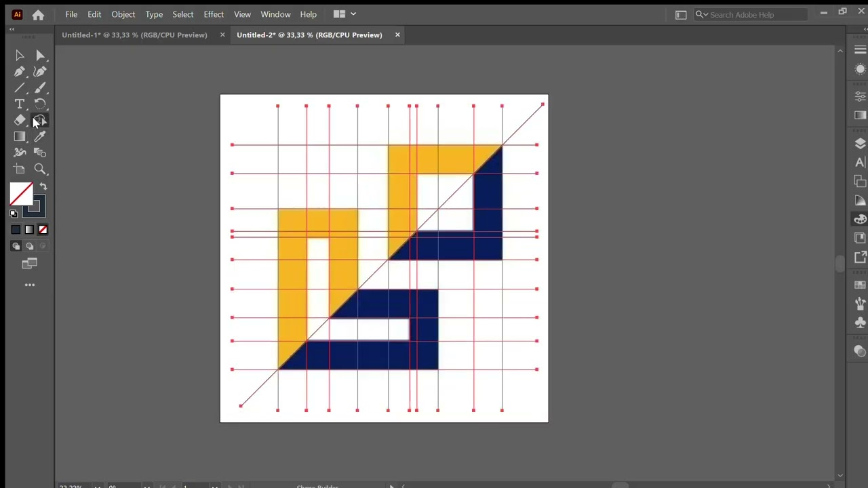Click the Stroke color box
Image resolution: width=868 pixels, height=488 pixels.
[37, 209]
